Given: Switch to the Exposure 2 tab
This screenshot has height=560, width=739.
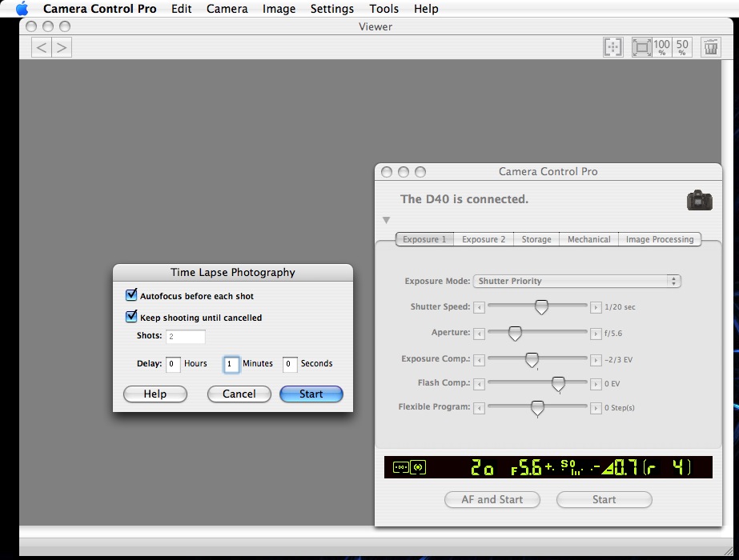Looking at the screenshot, I should tap(484, 239).
